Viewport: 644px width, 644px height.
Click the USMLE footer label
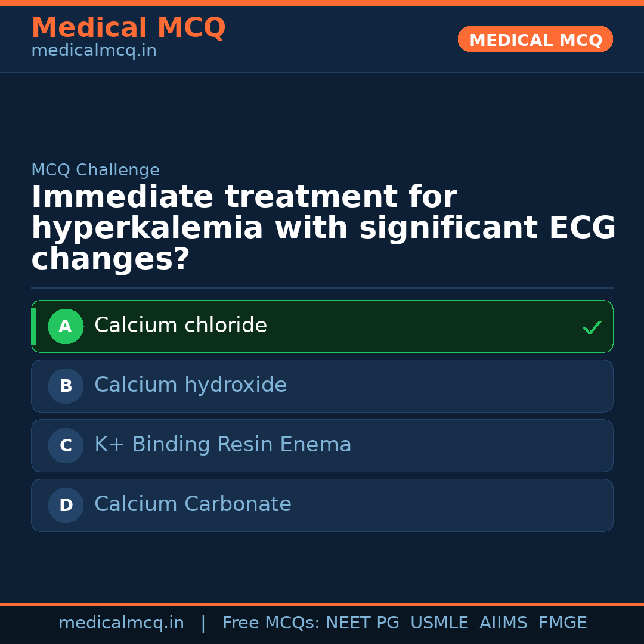point(439,623)
